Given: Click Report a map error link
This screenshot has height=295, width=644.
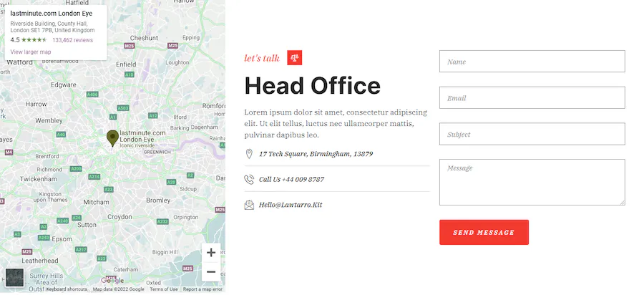Looking at the screenshot, I should pyautogui.click(x=203, y=289).
